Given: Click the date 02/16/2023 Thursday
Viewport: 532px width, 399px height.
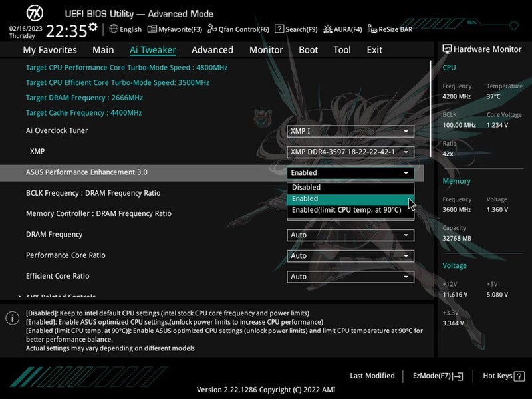Looking at the screenshot, I should [x=25, y=32].
